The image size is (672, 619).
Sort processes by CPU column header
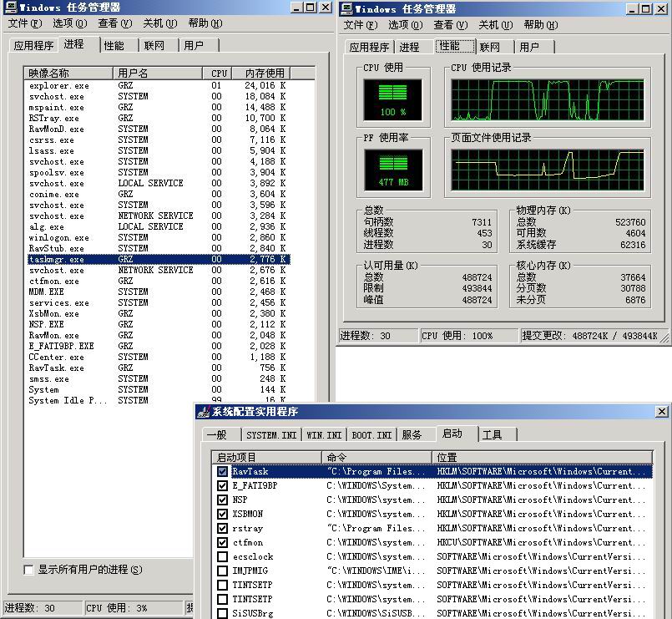tap(217, 74)
